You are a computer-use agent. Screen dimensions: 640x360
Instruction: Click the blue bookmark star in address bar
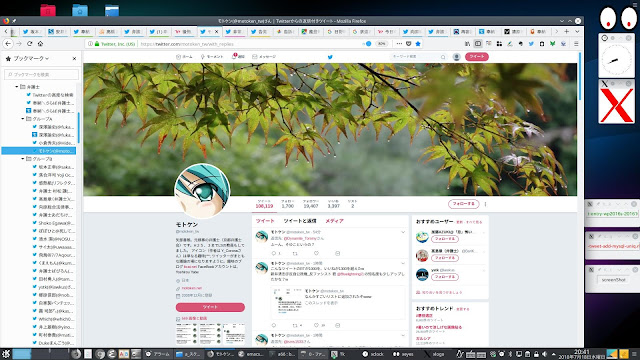pos(418,44)
